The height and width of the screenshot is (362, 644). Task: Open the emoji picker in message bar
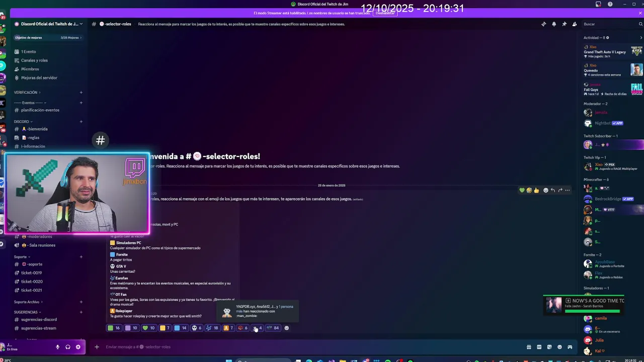pos(559,347)
